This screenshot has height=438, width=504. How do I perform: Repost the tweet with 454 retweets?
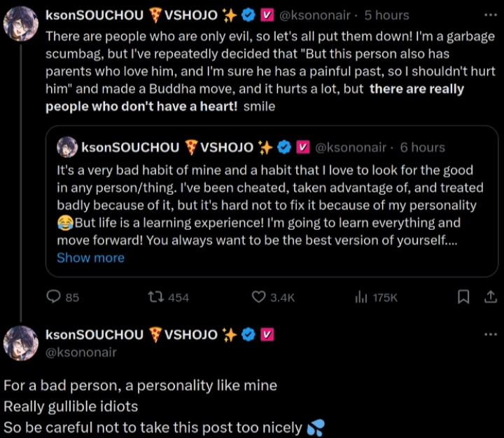tap(155, 297)
